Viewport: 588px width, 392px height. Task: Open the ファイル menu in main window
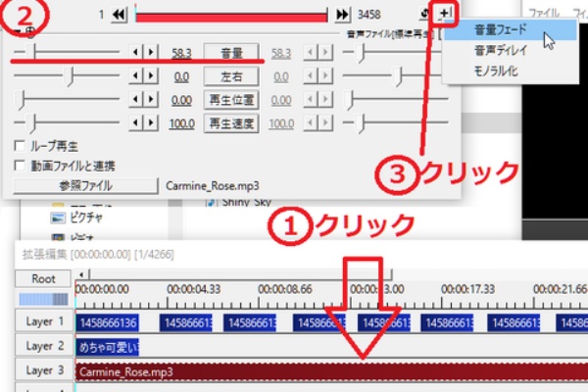pos(544,14)
